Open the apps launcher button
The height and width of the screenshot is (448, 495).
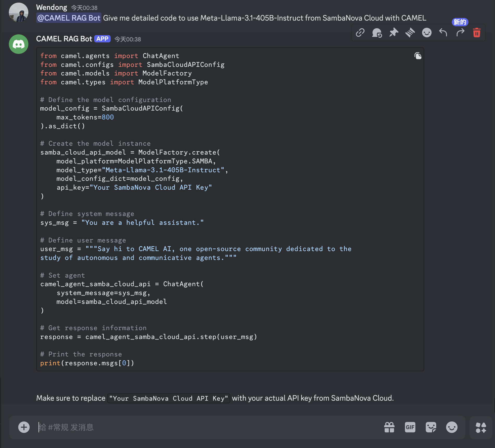point(481,427)
